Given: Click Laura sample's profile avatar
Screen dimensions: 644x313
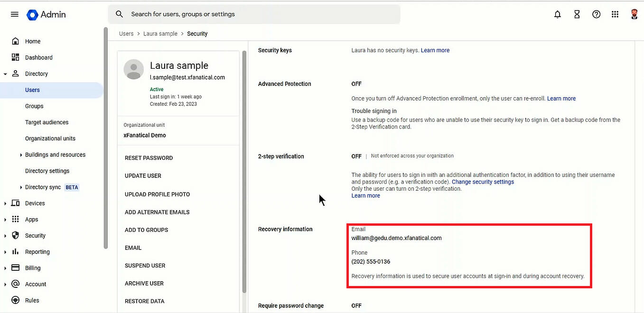Looking at the screenshot, I should tap(134, 70).
